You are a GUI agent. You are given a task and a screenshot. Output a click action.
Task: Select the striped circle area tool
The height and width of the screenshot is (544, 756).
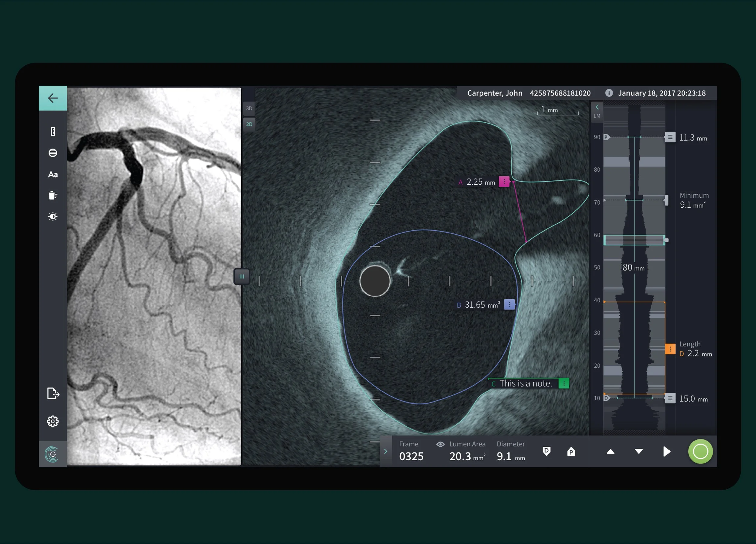click(53, 153)
